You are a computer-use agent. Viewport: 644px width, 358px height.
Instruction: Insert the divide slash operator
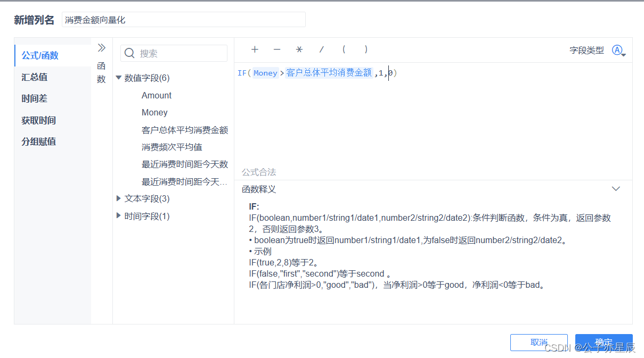(x=321, y=49)
